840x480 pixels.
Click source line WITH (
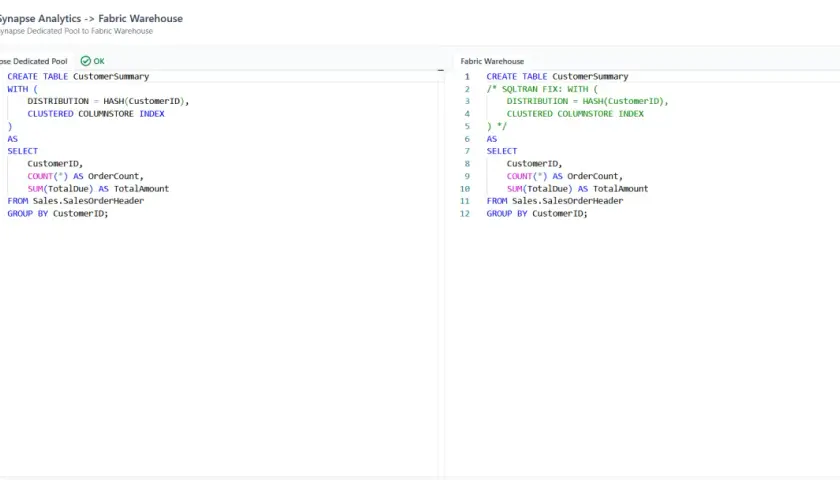pyautogui.click(x=22, y=89)
